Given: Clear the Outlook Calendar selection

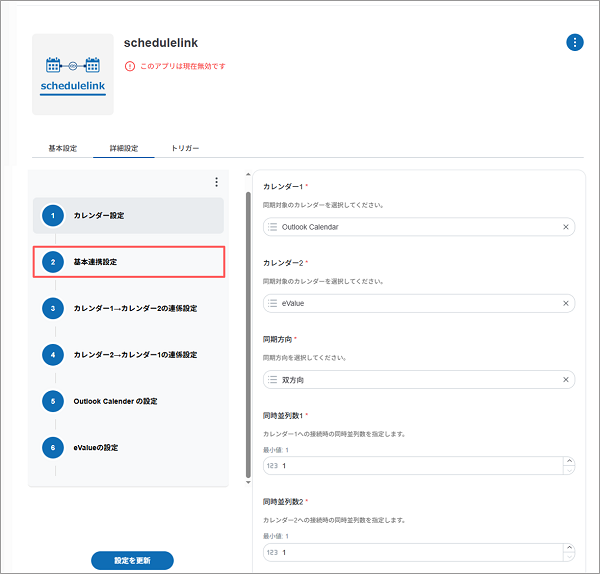Looking at the screenshot, I should point(565,227).
